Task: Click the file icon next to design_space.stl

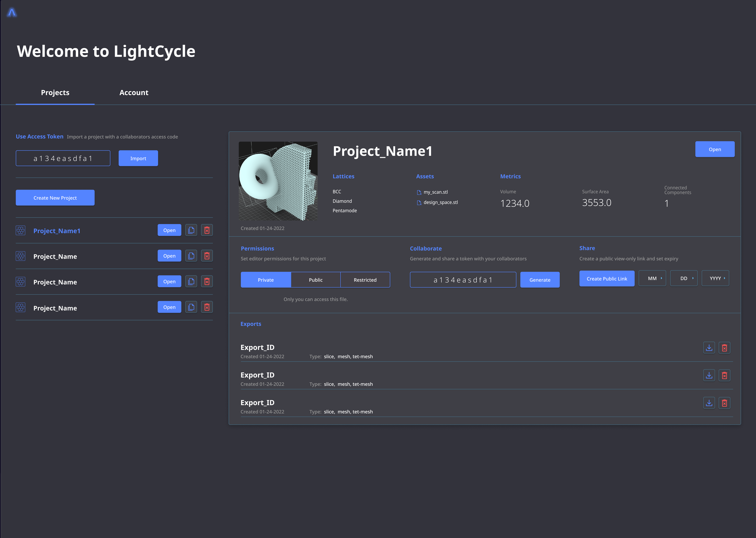Action: click(x=419, y=203)
